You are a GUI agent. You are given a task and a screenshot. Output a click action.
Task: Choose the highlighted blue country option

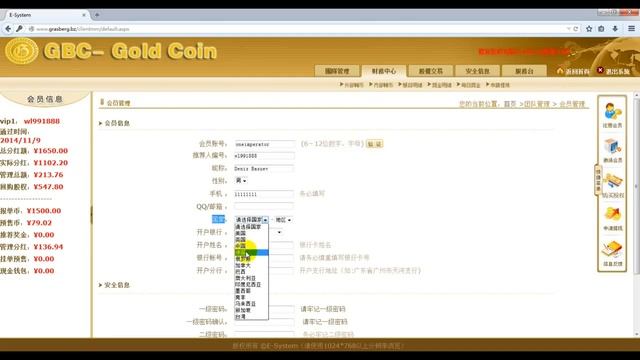pyautogui.click(x=251, y=252)
